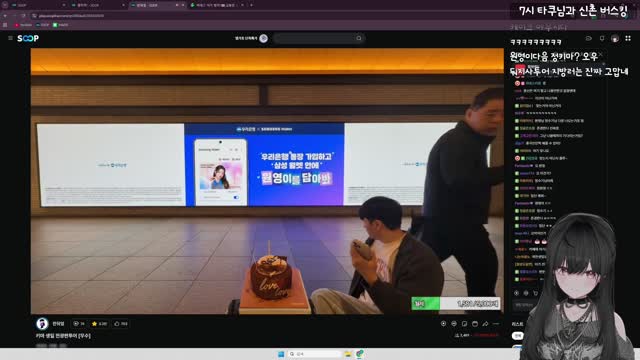Click the SOOP logo
Image resolution: width=640 pixels, height=360 pixels.
(28, 38)
